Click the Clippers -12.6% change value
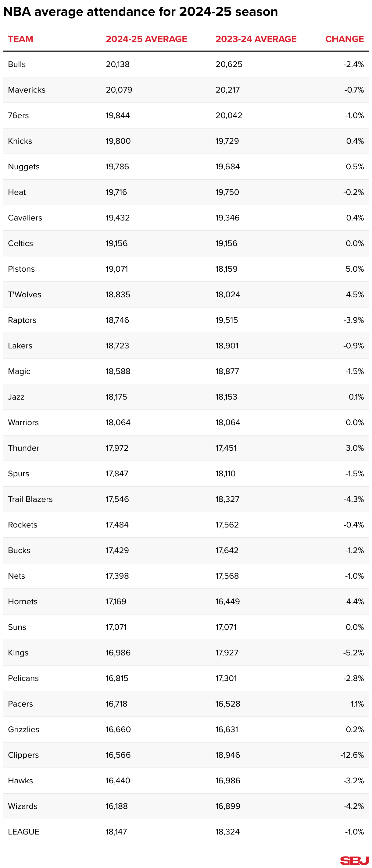This screenshot has width=372, height=868. [x=352, y=755]
